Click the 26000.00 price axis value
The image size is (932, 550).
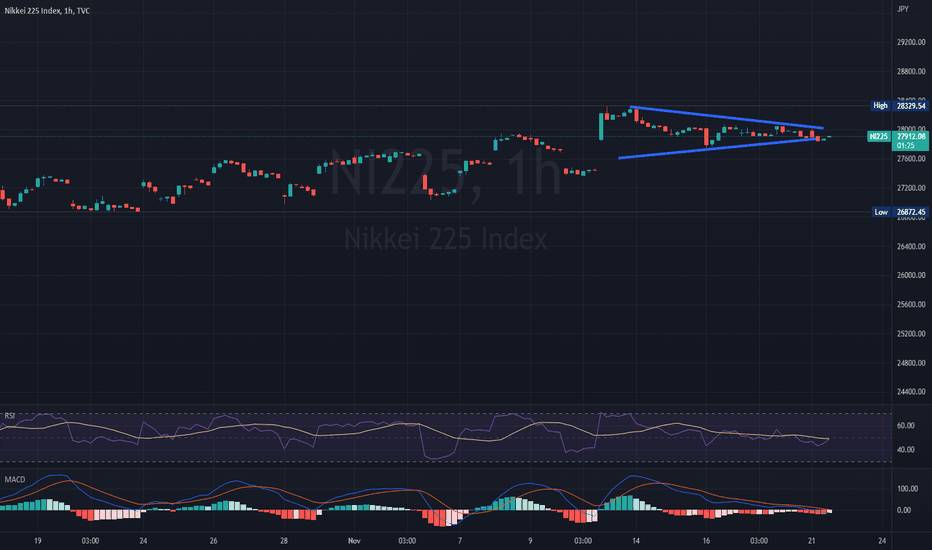(x=911, y=275)
